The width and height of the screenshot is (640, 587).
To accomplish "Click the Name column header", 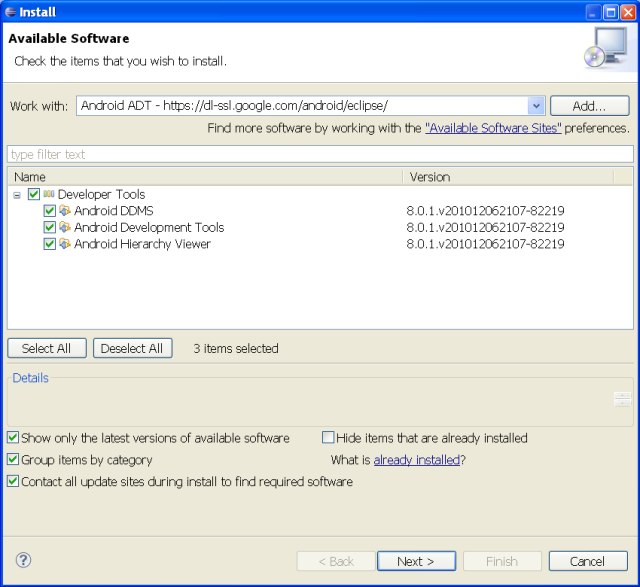I will pos(205,177).
